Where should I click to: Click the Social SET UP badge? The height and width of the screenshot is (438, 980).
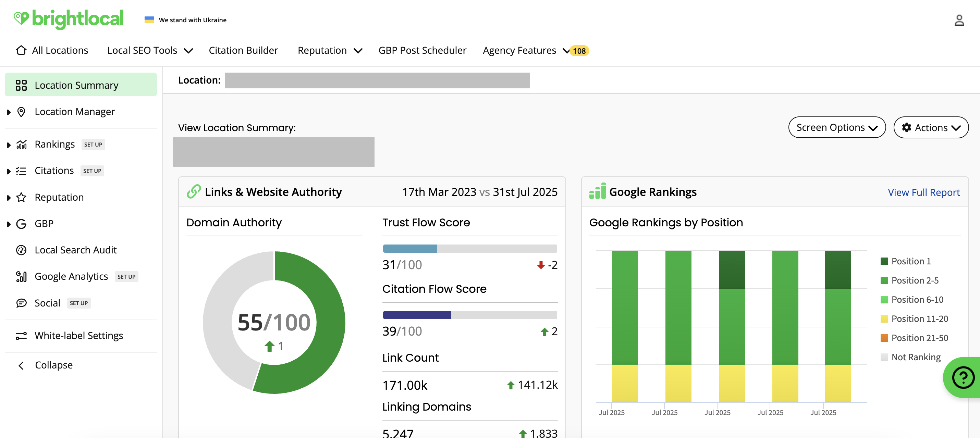[x=79, y=303]
